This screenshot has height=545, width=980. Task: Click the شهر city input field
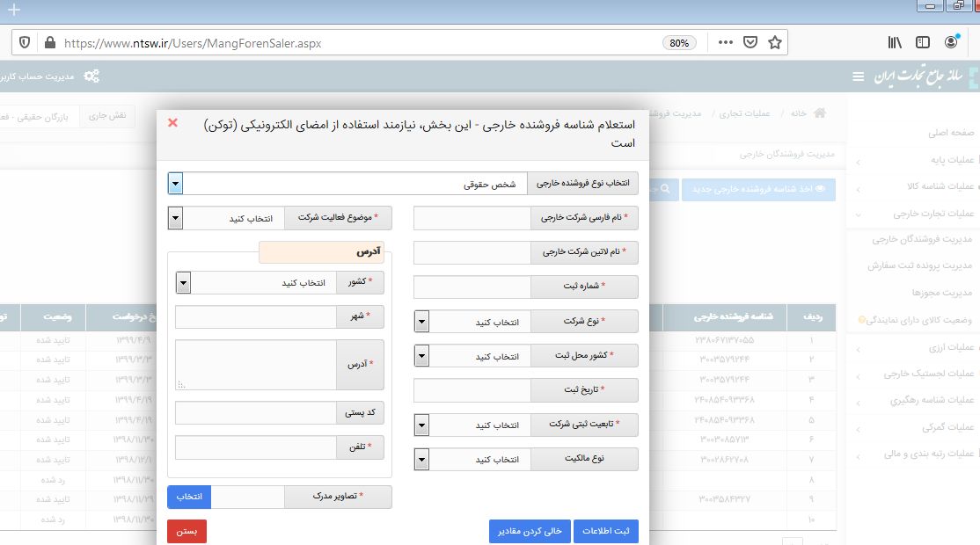coord(256,316)
